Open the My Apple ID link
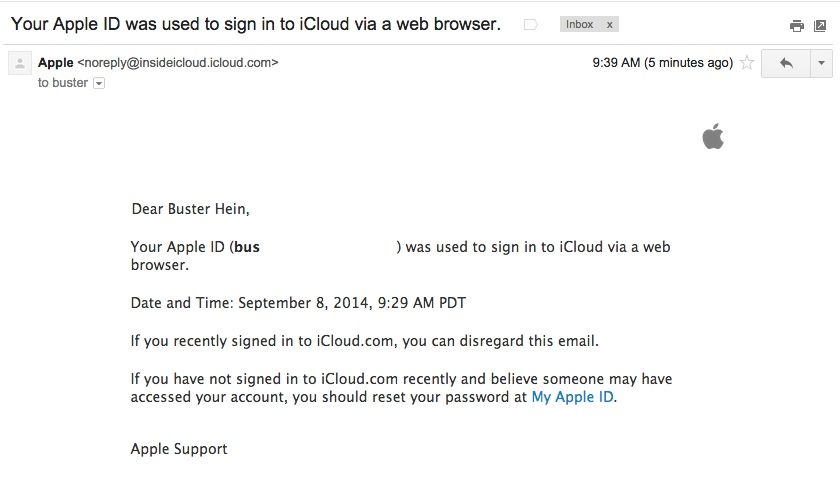 coord(573,397)
